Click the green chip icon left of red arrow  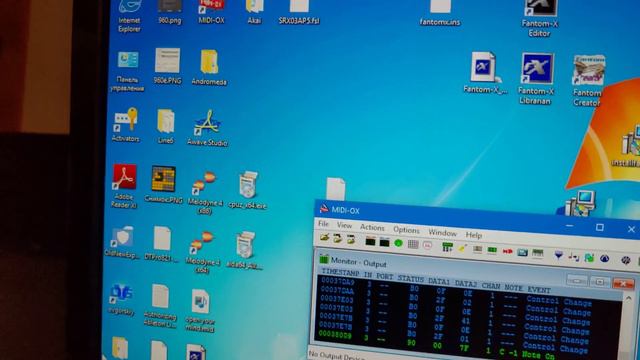tap(492, 250)
